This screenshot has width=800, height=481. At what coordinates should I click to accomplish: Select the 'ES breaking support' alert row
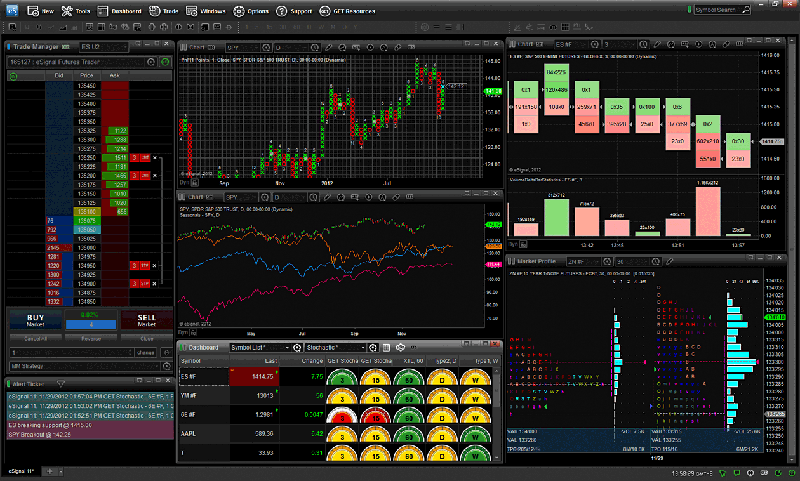[90, 425]
